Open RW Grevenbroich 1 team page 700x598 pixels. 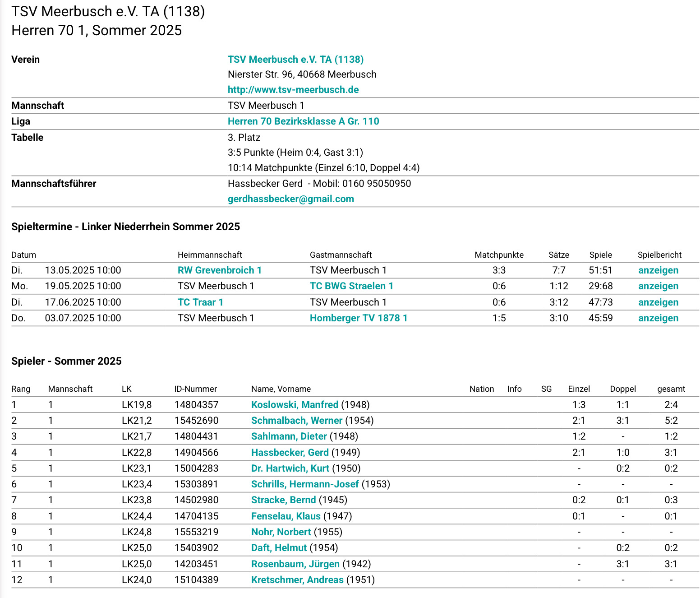(x=219, y=270)
